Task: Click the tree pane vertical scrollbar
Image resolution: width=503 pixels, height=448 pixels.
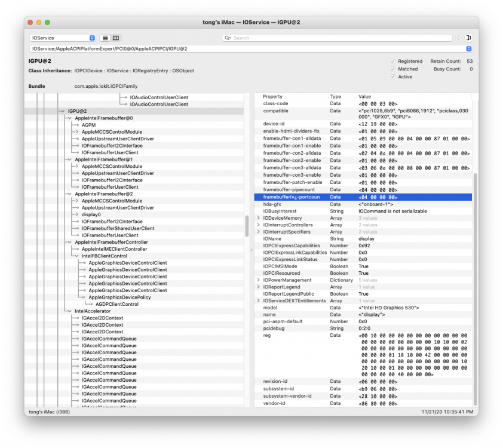Action: tap(247, 226)
